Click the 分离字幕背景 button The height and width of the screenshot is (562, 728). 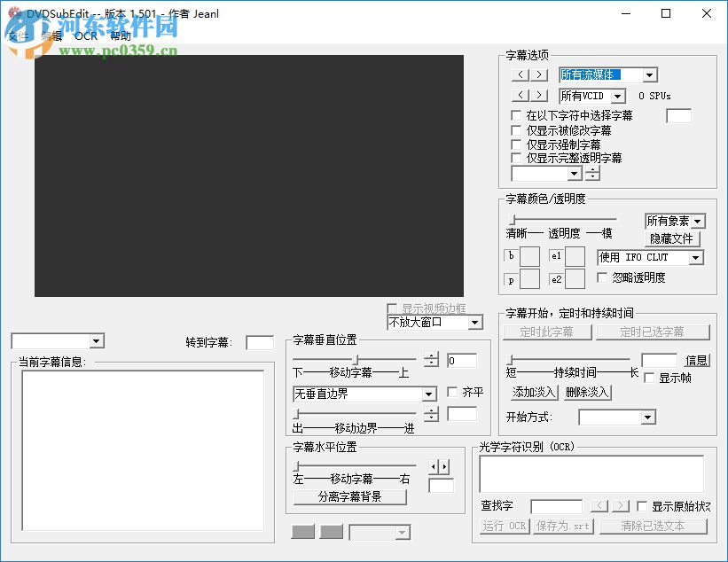pos(349,496)
